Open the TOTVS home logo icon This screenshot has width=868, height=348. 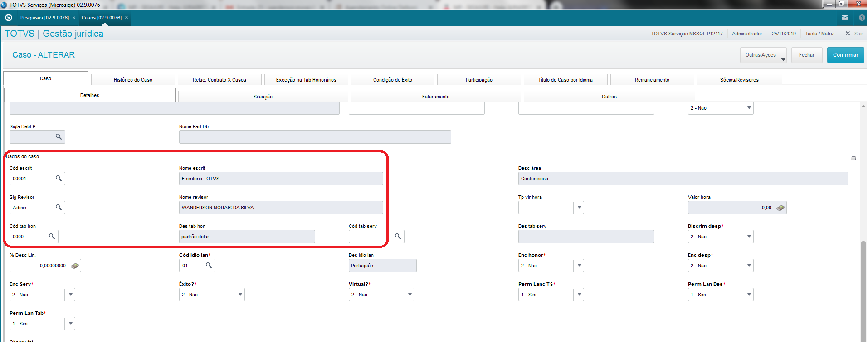(8, 18)
